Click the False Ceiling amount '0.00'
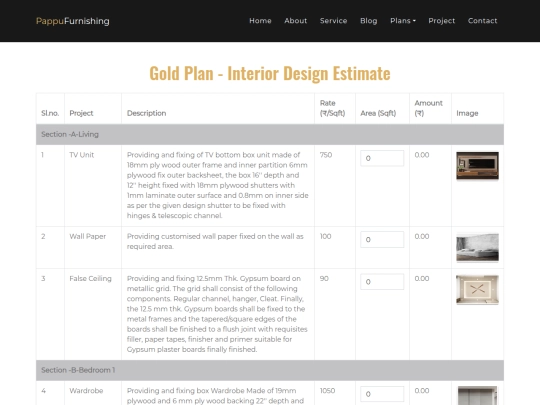 pyautogui.click(x=422, y=279)
